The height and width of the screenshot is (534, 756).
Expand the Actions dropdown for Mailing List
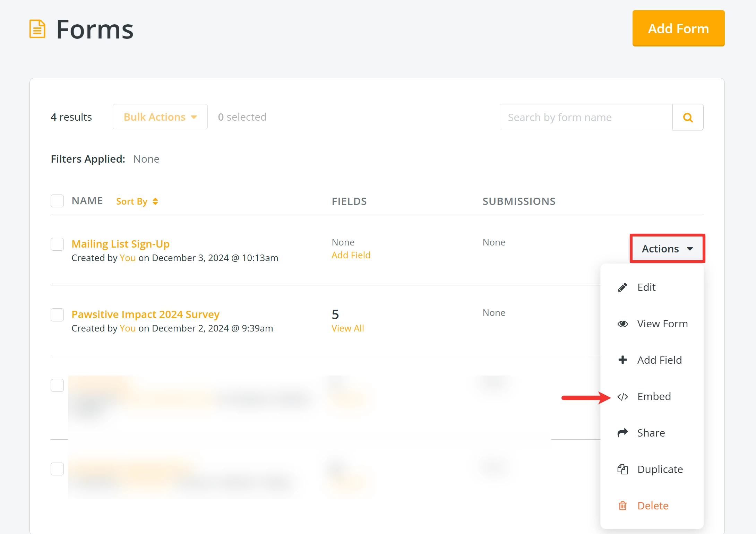(x=667, y=249)
